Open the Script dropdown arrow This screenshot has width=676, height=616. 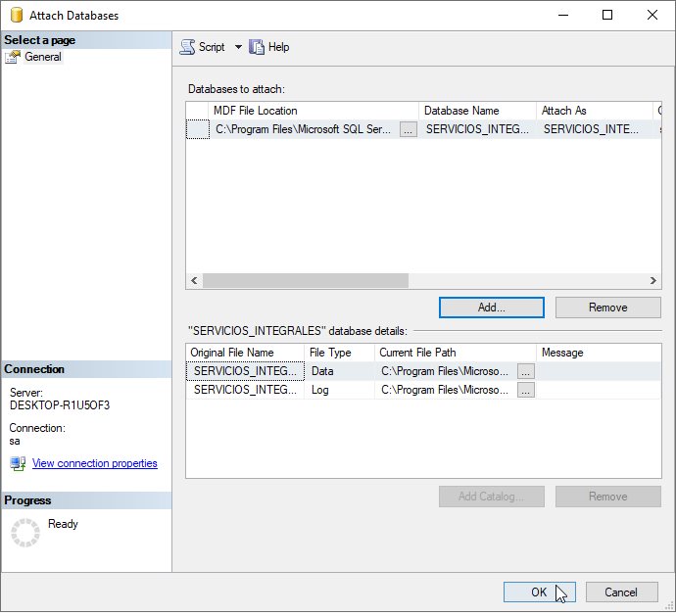[238, 47]
